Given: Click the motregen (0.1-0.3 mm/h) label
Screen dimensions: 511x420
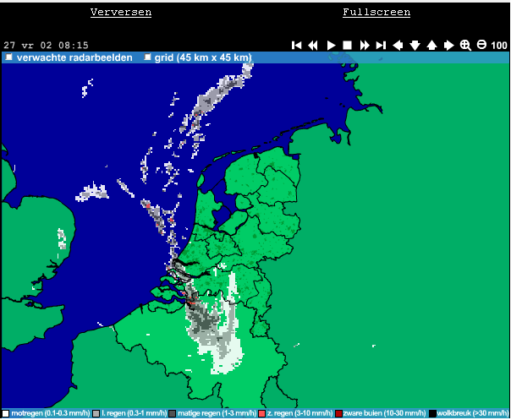Looking at the screenshot, I should click(x=51, y=413).
